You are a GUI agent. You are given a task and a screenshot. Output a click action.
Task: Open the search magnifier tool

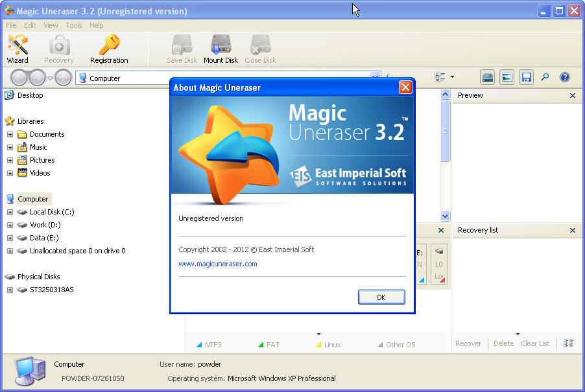545,77
